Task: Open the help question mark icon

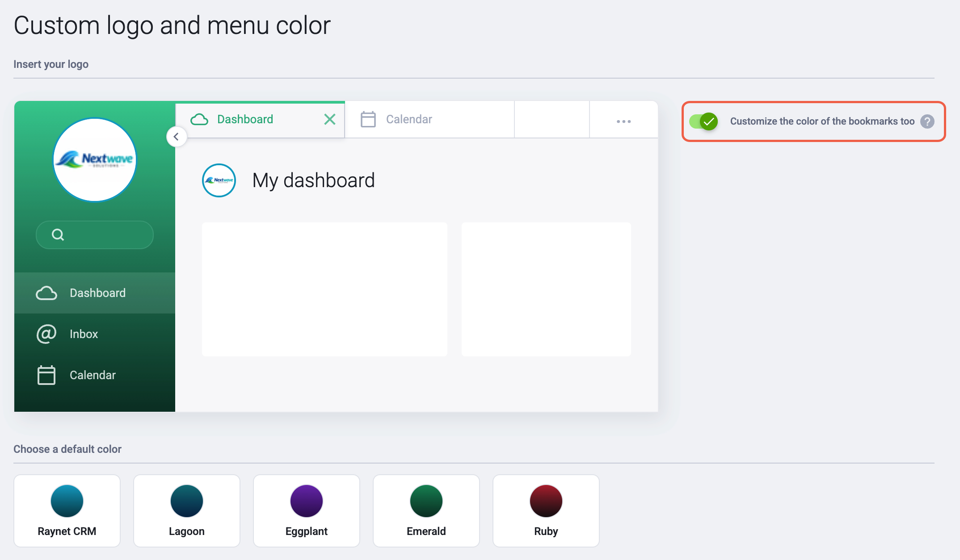Action: click(x=927, y=121)
